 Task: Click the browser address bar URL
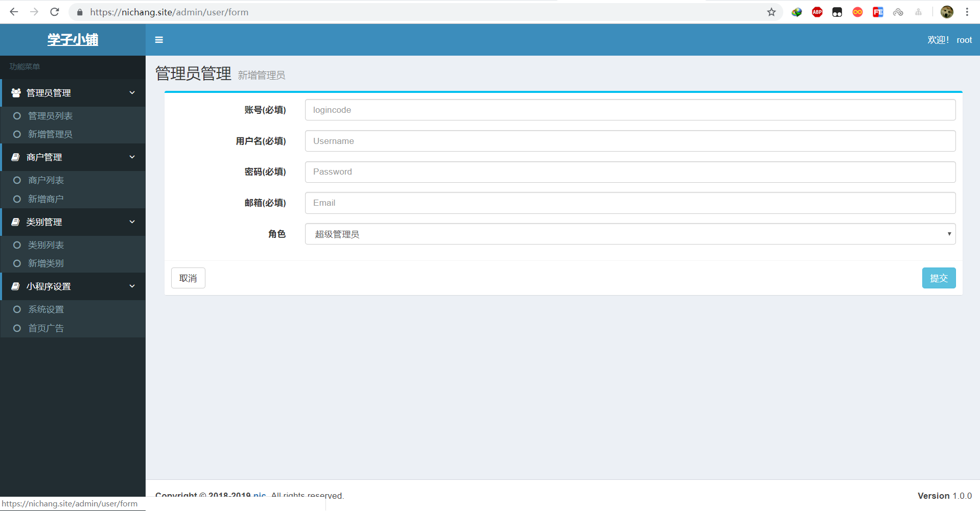click(x=169, y=12)
